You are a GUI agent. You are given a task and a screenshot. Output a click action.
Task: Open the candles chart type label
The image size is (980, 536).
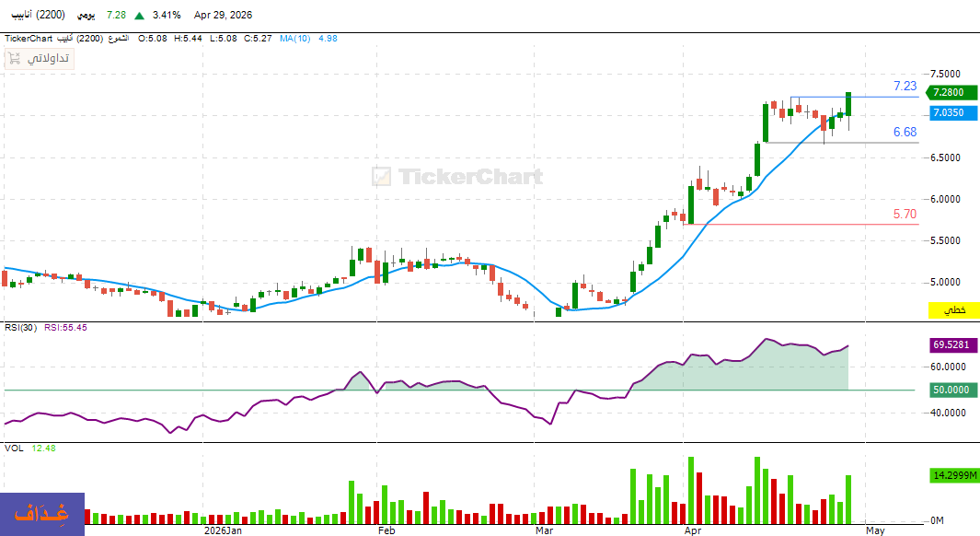[119, 38]
